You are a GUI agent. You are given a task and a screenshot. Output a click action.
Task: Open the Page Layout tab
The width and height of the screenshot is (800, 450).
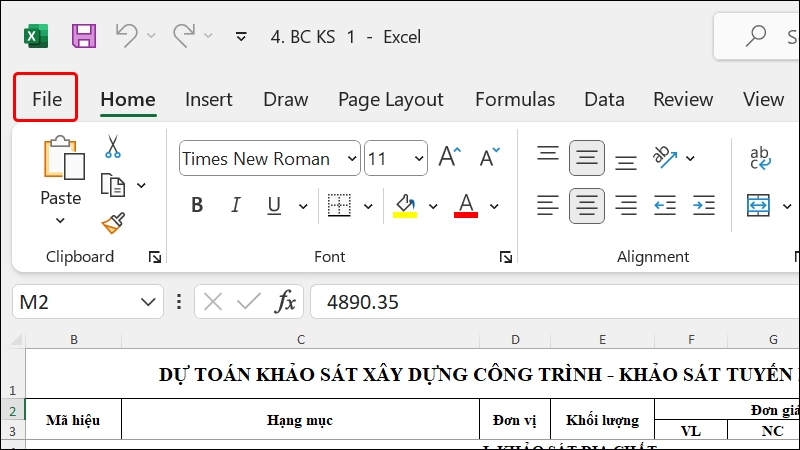391,100
